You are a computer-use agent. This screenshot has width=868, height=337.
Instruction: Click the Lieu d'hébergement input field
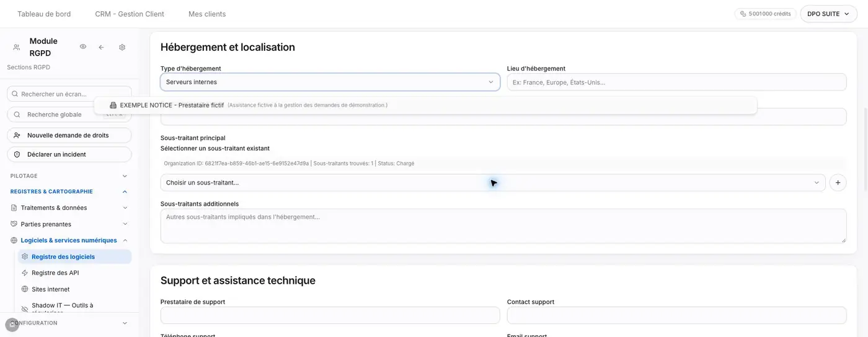point(676,82)
